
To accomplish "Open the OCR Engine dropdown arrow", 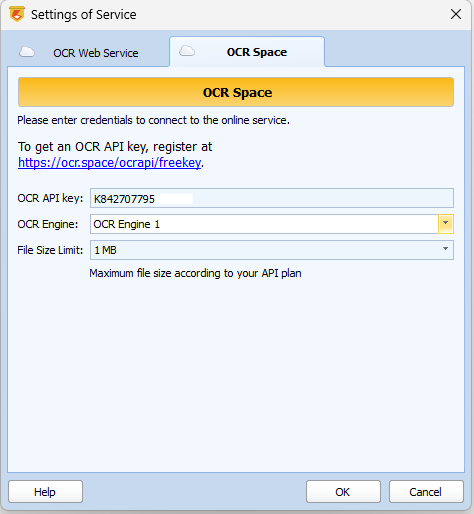I will [446, 224].
